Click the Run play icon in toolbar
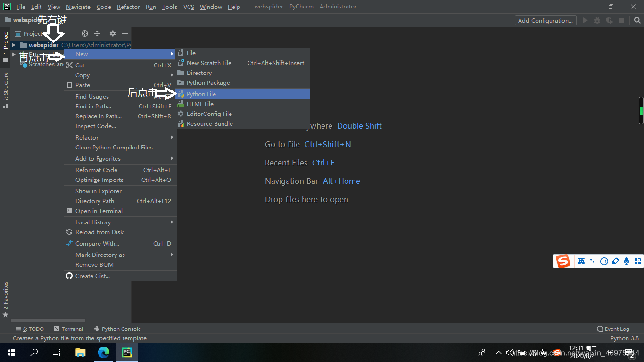The height and width of the screenshot is (362, 644). [586, 20]
